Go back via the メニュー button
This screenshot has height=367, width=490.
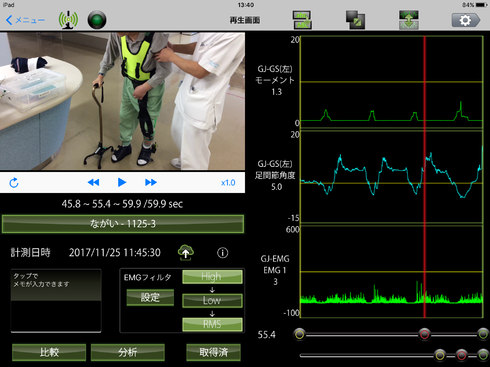point(25,20)
